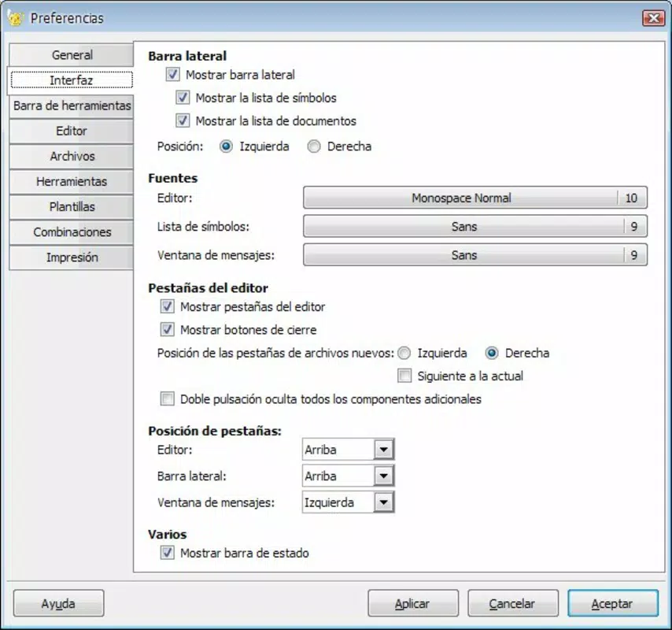The image size is (672, 630).
Task: Click the Fuentes section heading
Action: coord(173,178)
